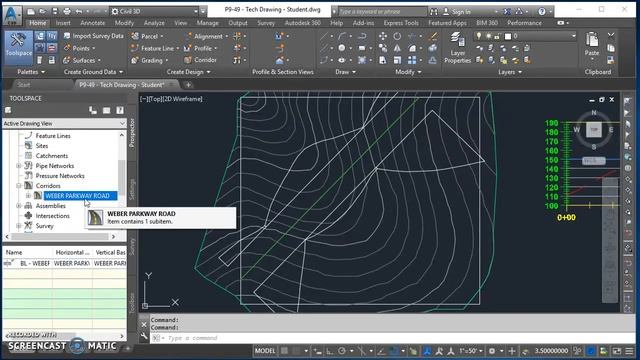
Task: Open the Annotate ribbon tab
Action: (x=92, y=23)
